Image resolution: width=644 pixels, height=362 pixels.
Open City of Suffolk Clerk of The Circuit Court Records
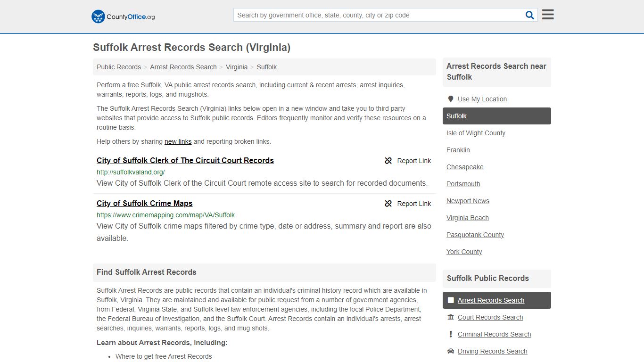(x=185, y=160)
